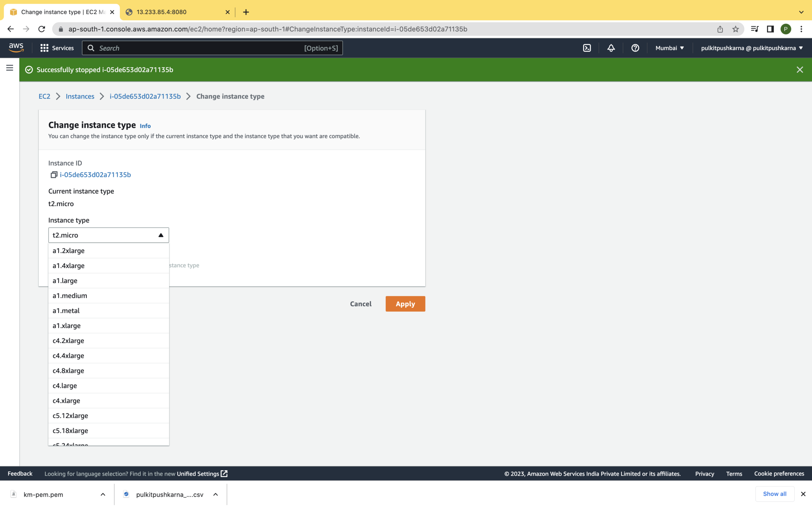Open the notifications bell icon

point(611,48)
